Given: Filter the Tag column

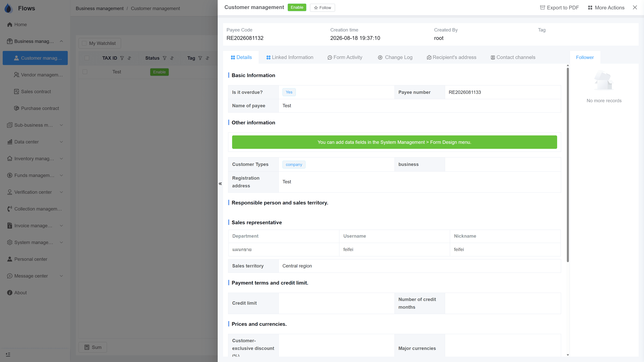Looking at the screenshot, I should (200, 58).
